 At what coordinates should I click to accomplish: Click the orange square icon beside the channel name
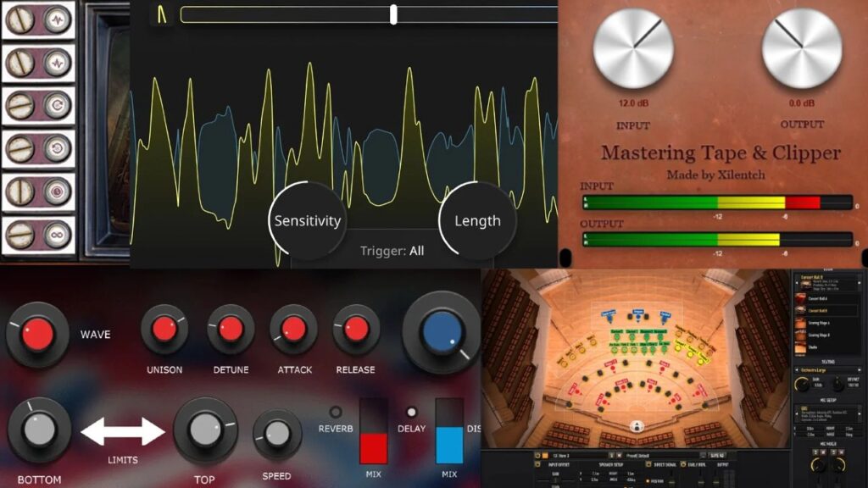click(x=545, y=456)
